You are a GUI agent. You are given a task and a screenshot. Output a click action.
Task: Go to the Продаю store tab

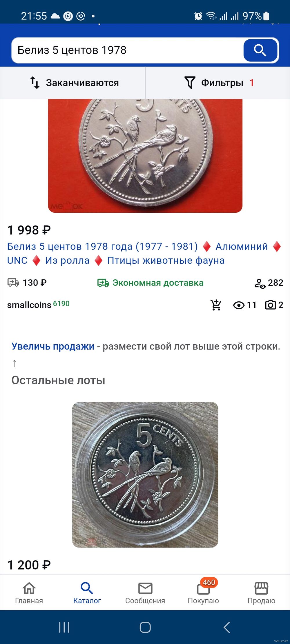pos(261,593)
